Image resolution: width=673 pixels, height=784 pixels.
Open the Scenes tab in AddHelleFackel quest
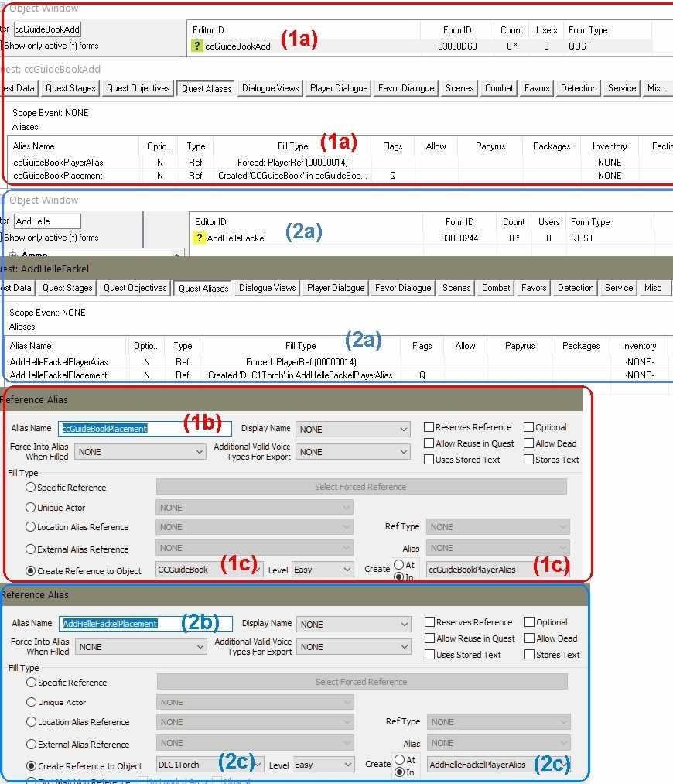pos(456,288)
